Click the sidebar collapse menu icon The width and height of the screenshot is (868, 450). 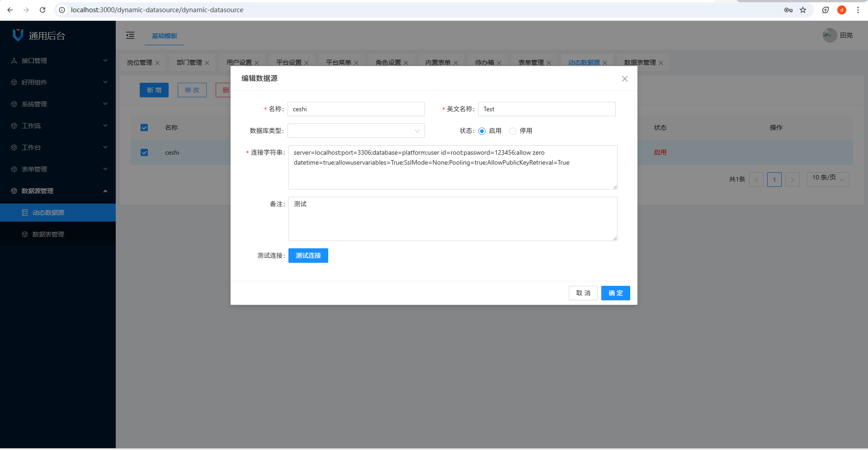(130, 35)
